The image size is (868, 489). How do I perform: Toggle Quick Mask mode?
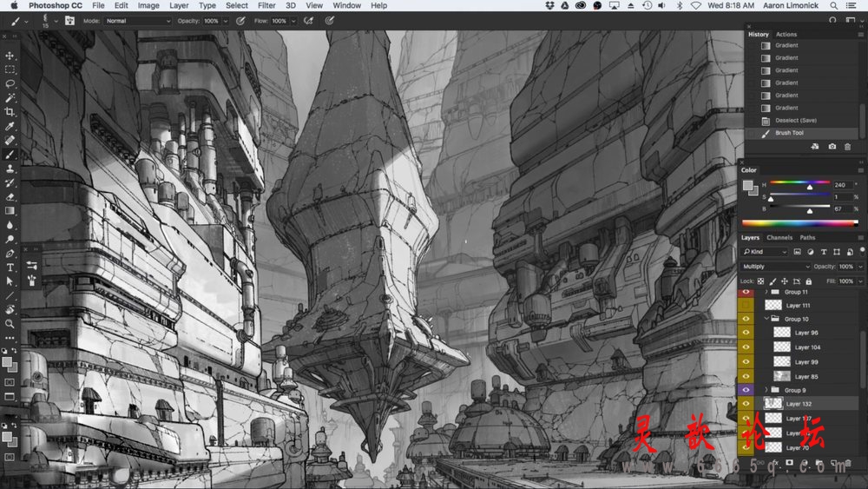click(10, 382)
